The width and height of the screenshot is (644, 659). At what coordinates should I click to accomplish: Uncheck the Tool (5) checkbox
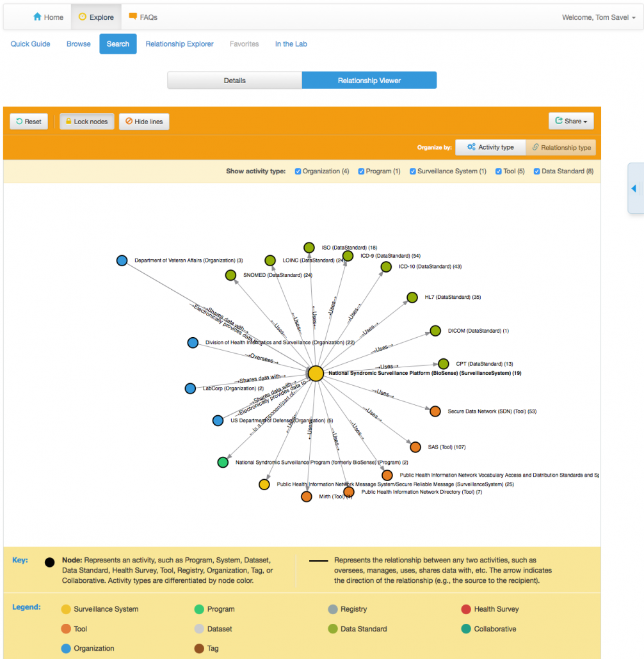[x=499, y=171]
